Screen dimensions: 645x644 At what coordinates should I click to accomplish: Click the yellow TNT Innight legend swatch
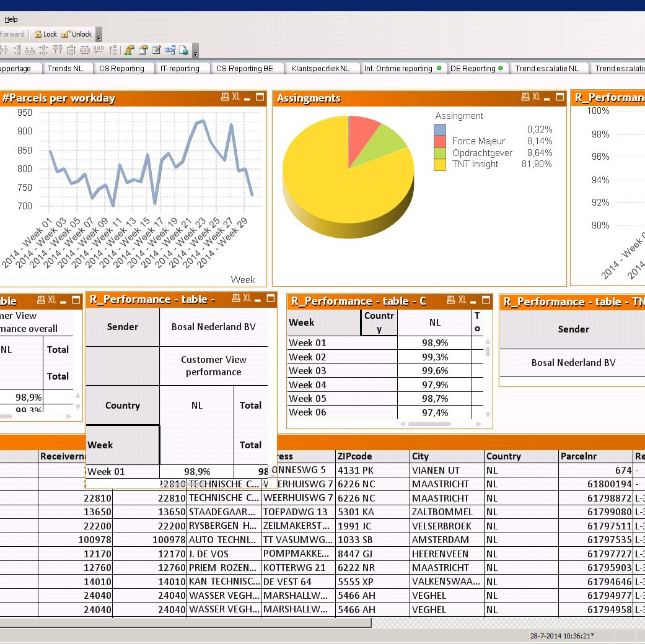pyautogui.click(x=441, y=165)
